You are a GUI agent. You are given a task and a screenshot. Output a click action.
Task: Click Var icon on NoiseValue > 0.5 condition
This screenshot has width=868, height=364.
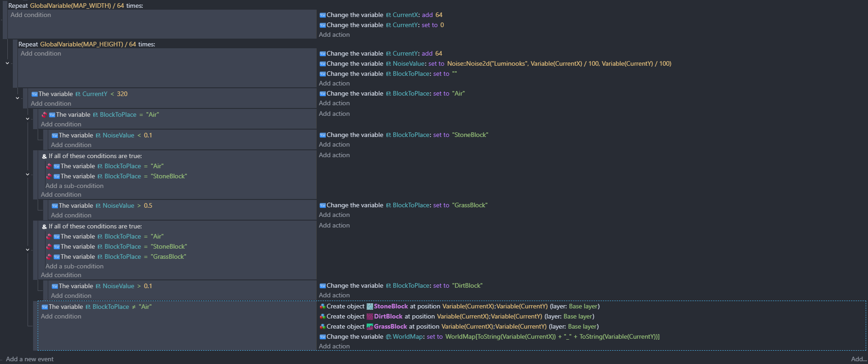[x=55, y=206]
